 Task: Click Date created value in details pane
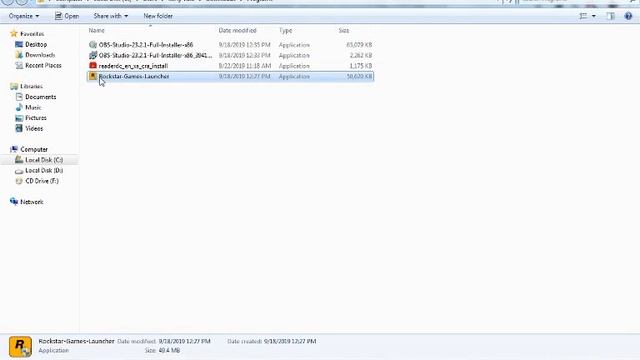pos(290,341)
